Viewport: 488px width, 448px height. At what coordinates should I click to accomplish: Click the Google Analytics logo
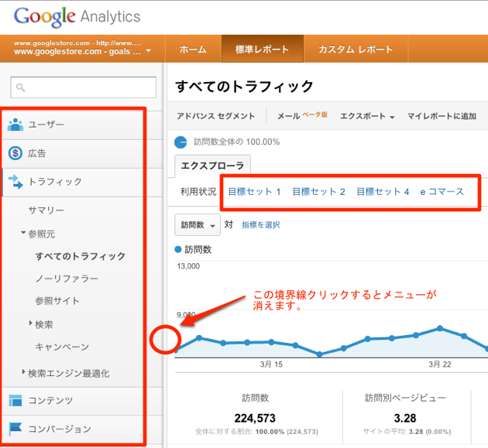77,17
